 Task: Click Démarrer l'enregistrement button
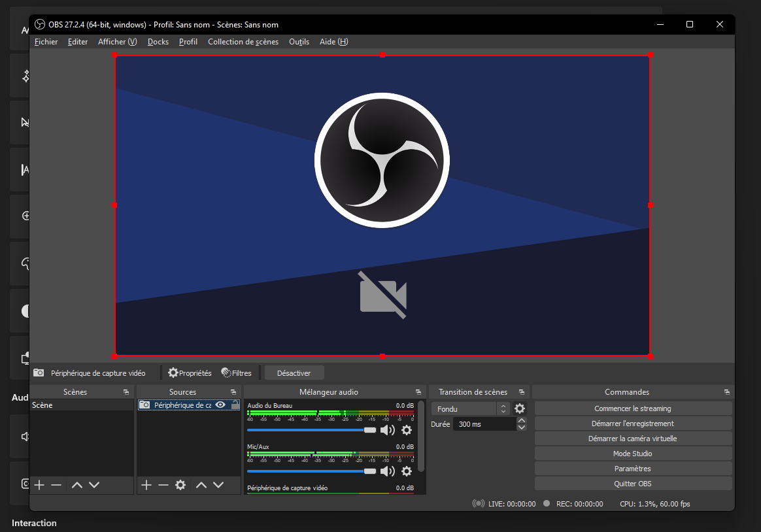(x=632, y=424)
